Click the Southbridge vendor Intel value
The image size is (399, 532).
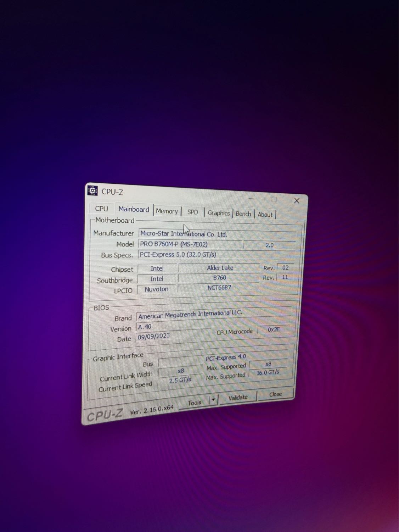157,279
